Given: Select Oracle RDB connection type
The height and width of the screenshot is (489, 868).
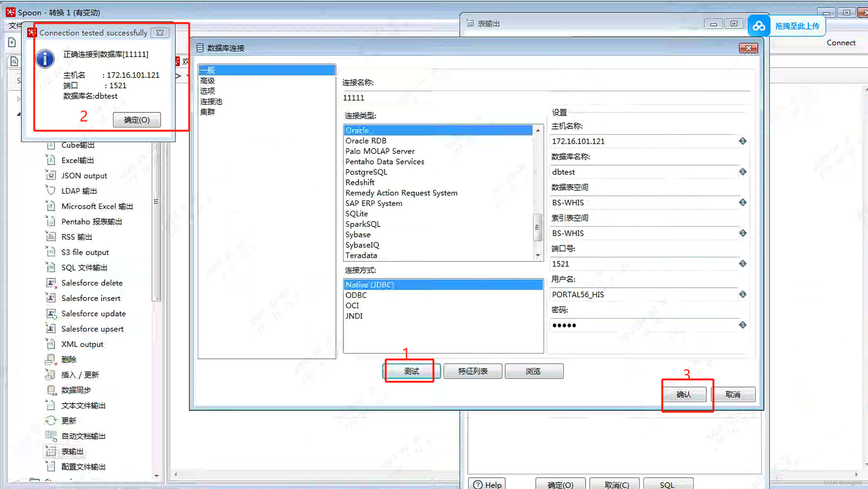Looking at the screenshot, I should pyautogui.click(x=366, y=141).
